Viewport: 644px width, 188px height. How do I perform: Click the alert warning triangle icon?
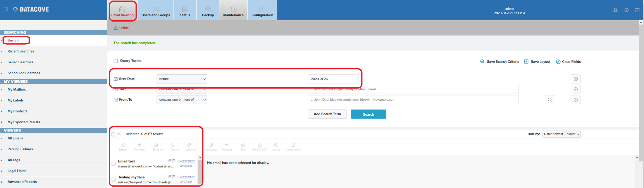[116, 28]
